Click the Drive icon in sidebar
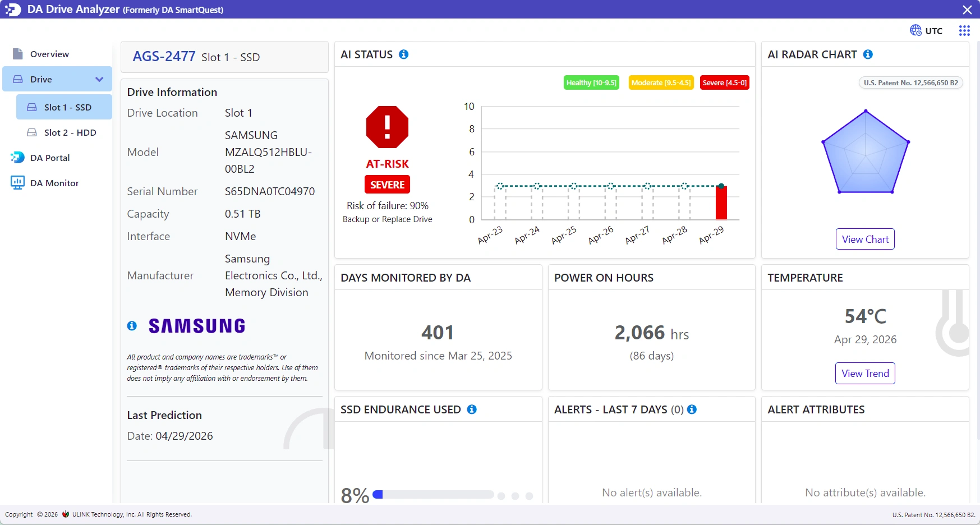980x525 pixels. (x=18, y=79)
